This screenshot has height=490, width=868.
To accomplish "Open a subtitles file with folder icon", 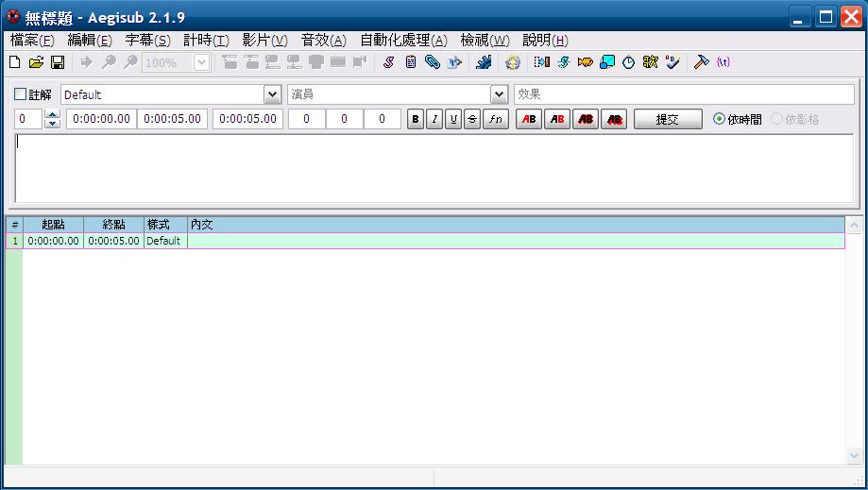I will click(36, 62).
